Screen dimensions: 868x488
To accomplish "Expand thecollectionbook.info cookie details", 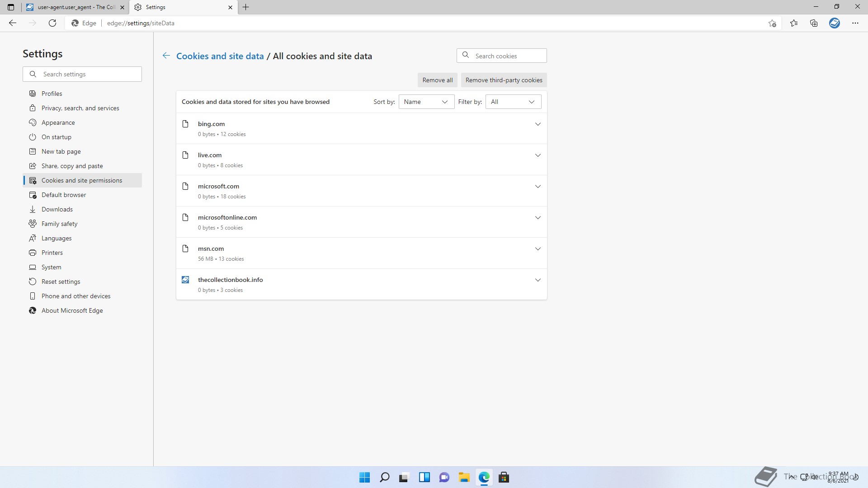I will pyautogui.click(x=538, y=280).
